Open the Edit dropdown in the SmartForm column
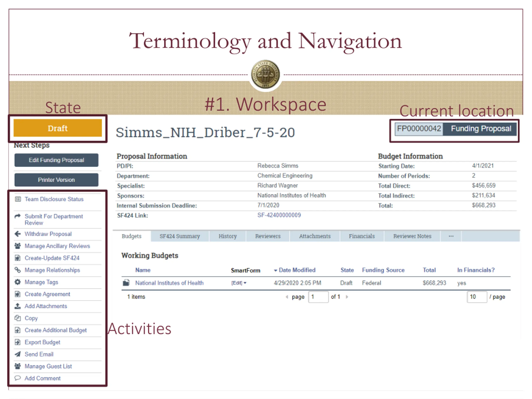 click(245, 283)
